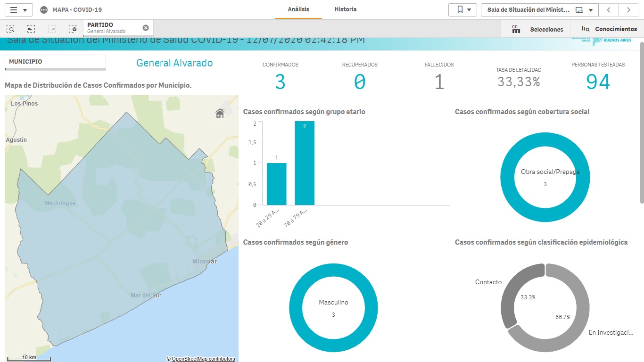Go to the next sheet arrow

tap(628, 10)
